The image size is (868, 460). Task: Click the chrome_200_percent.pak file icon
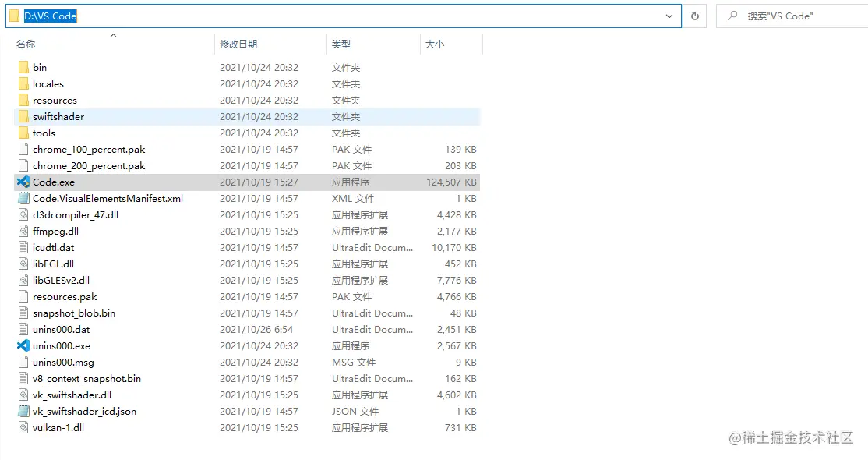[x=23, y=166]
